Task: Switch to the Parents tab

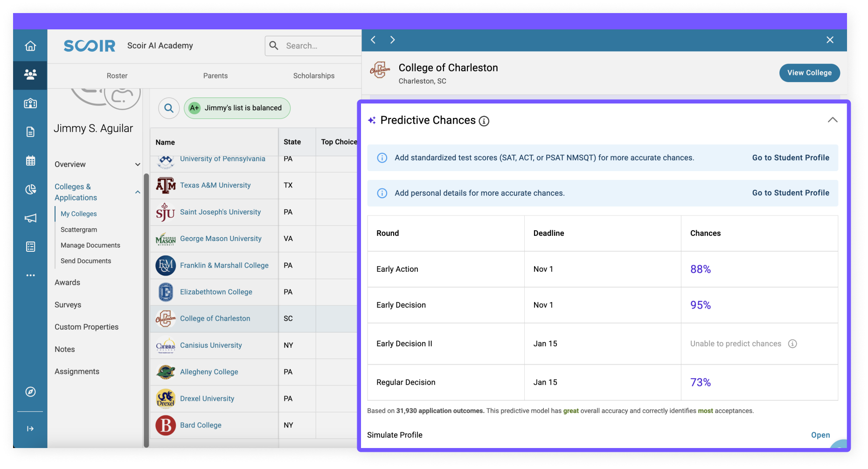Action: pyautogui.click(x=215, y=76)
